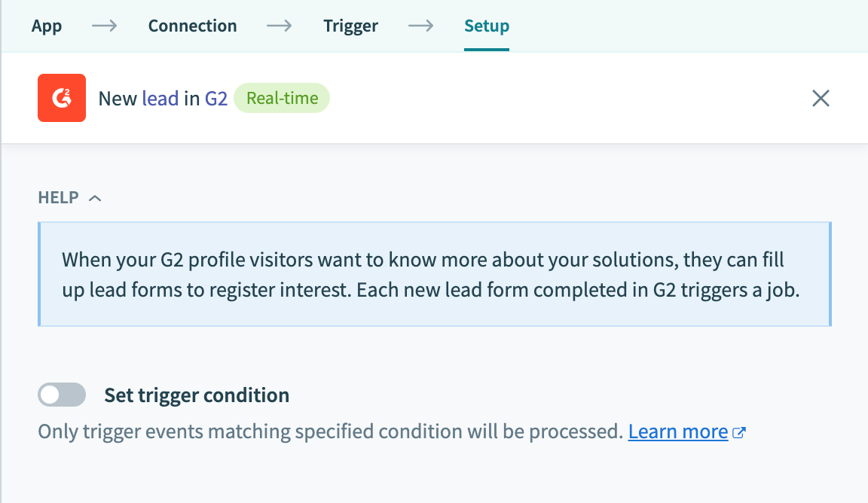Click the external link icon beside Learn more
Image resolution: width=868 pixels, height=503 pixels.
pos(739,433)
